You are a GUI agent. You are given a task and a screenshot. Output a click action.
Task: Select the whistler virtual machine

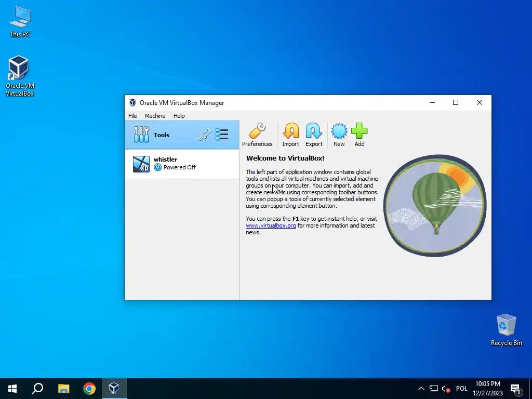click(x=182, y=164)
